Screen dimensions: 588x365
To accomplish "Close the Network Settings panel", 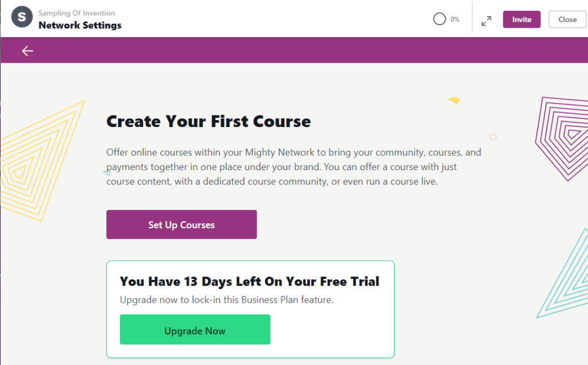I will (567, 20).
